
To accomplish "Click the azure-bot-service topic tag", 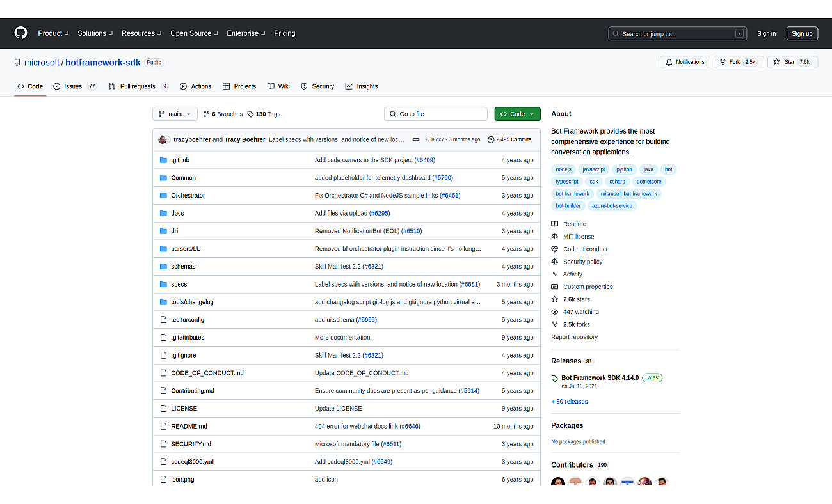I will [612, 206].
